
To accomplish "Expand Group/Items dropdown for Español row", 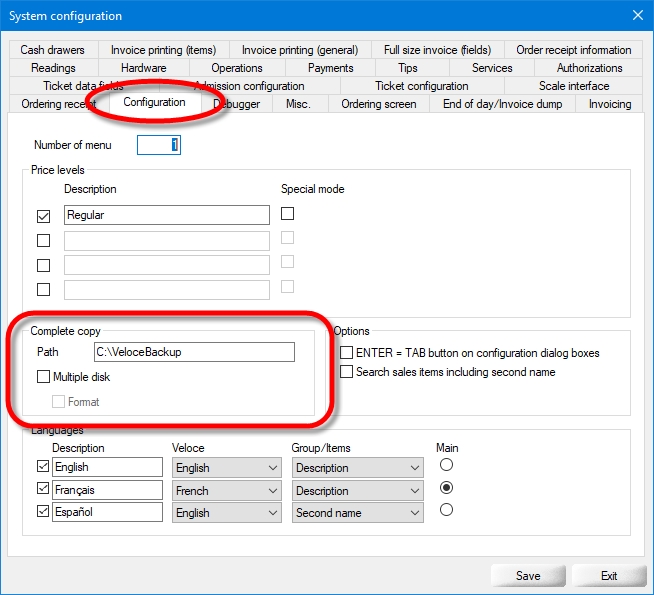I will [358, 513].
